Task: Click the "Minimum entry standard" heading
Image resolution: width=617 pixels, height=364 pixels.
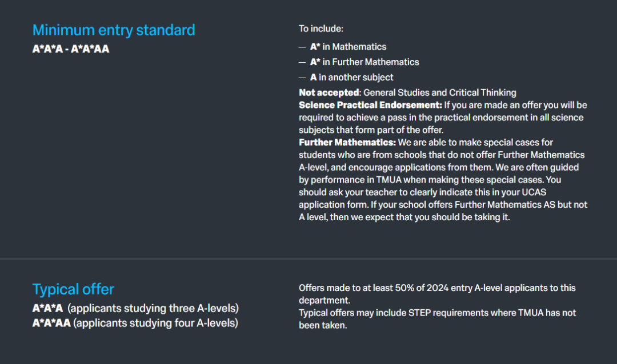Action: pos(114,30)
